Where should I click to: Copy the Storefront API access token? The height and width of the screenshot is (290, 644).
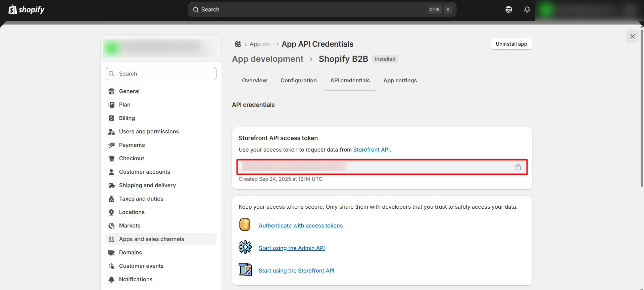518,167
